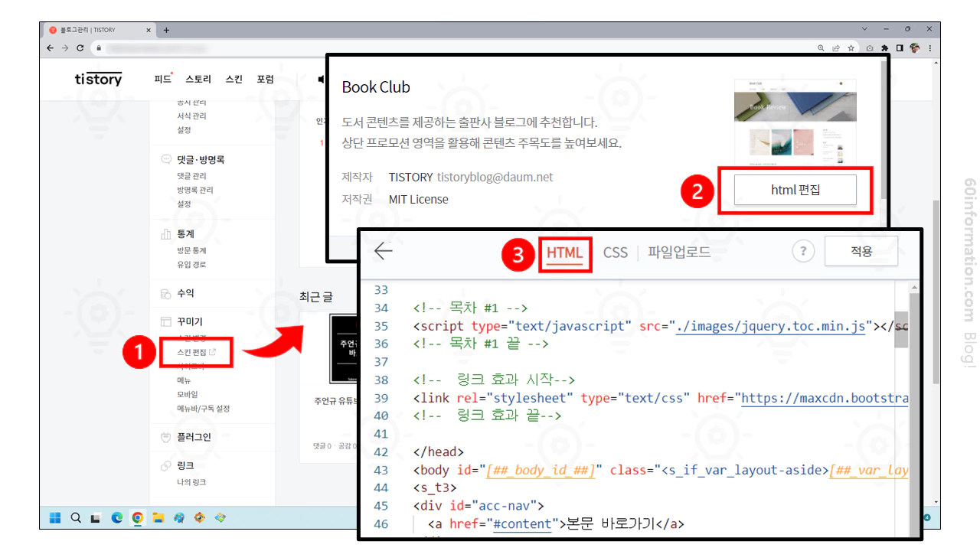Image resolution: width=980 pixels, height=551 pixels.
Task: Select 스킨 from the top navigation
Action: coord(234,79)
